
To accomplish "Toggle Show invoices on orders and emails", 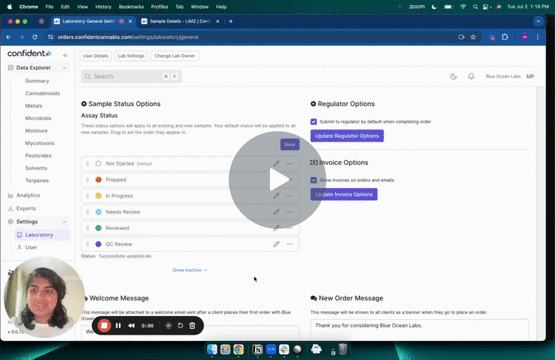I will pos(314,180).
